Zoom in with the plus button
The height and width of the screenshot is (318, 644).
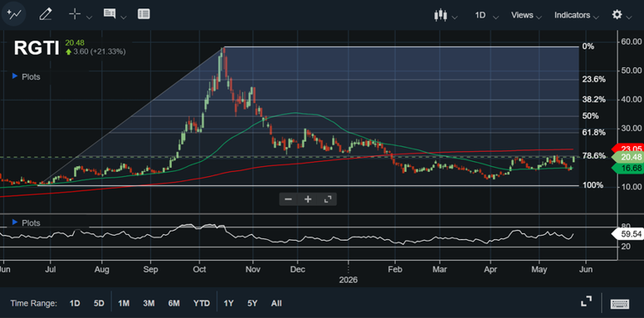(308, 199)
